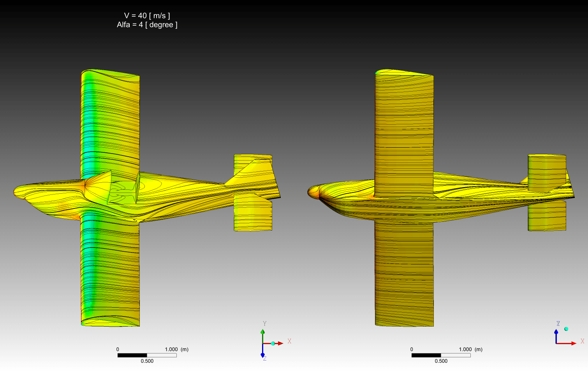Select the lower wing in the right view
588x371 pixels.
tap(404, 273)
